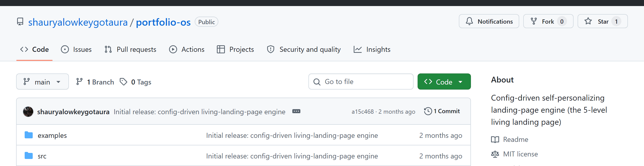The image size is (644, 166).
Task: Click the examples folder icon
Action: click(x=29, y=135)
